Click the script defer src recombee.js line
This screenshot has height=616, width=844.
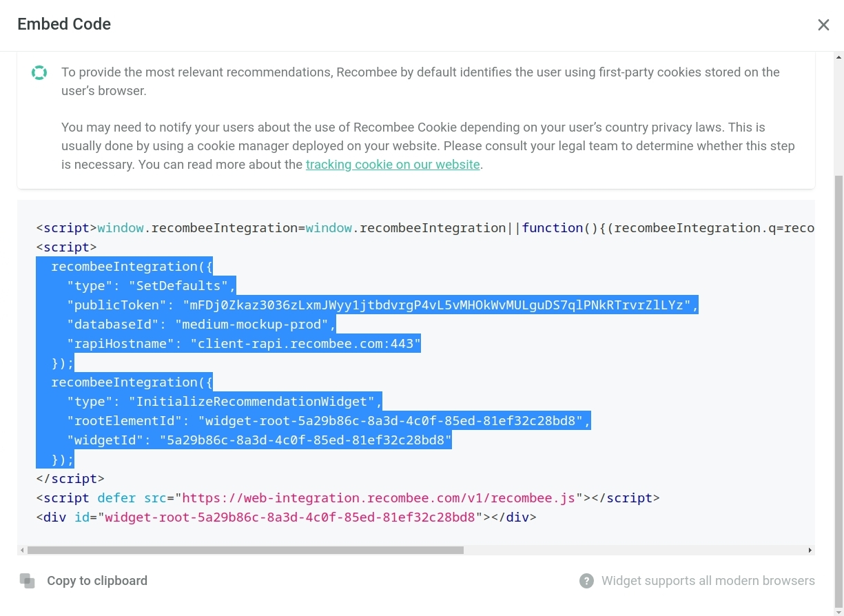pyautogui.click(x=348, y=498)
